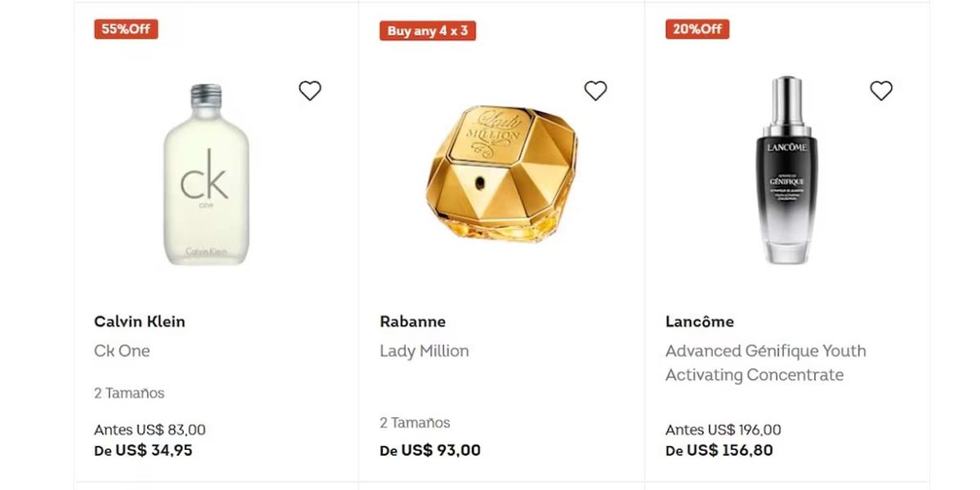
Task: Go to the Ck One product page
Action: 122,351
